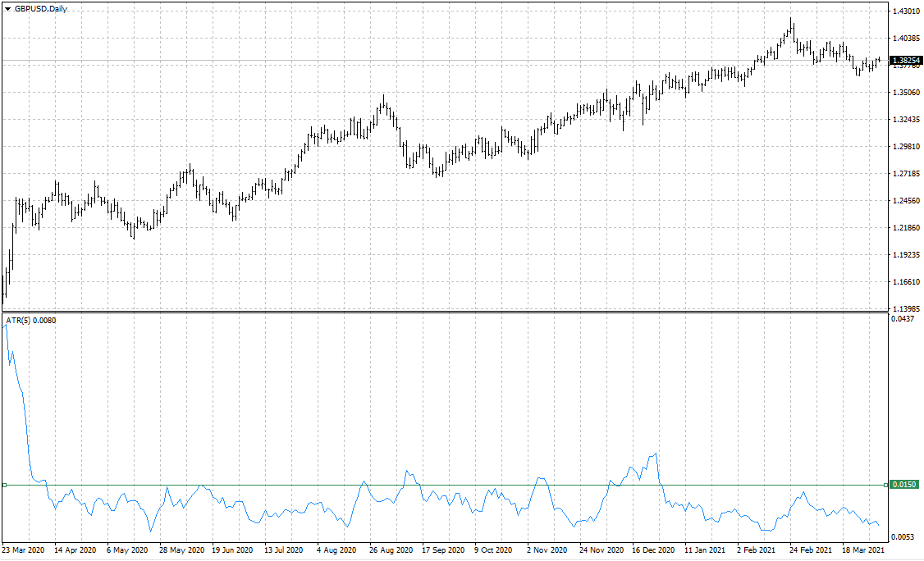Click the 2 Nov 2020 date label
Screen dimensions: 924x561
point(547,550)
